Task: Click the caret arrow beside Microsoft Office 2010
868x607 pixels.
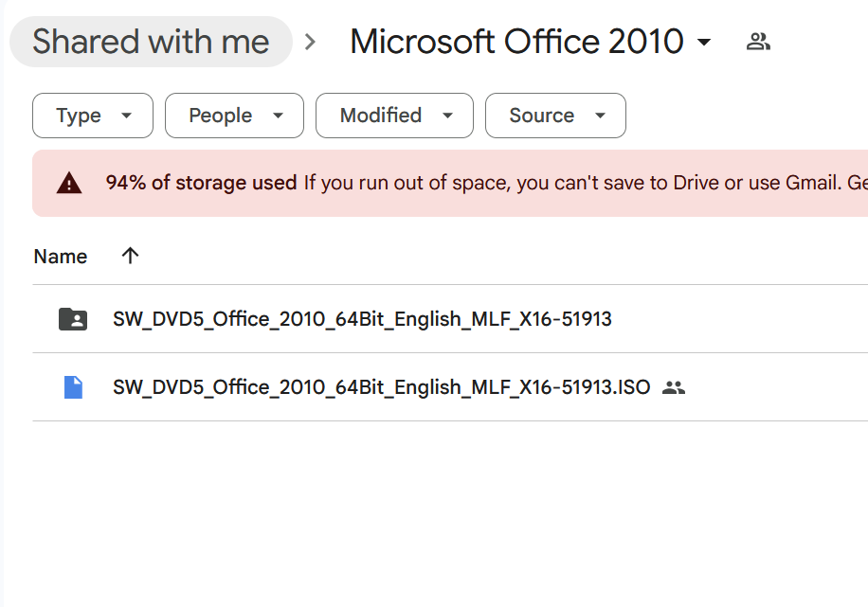Action: click(x=704, y=43)
